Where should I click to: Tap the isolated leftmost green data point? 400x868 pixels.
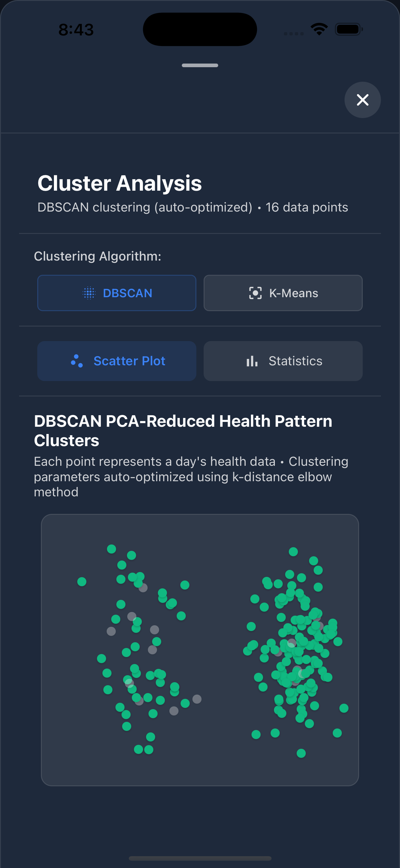pos(82,582)
